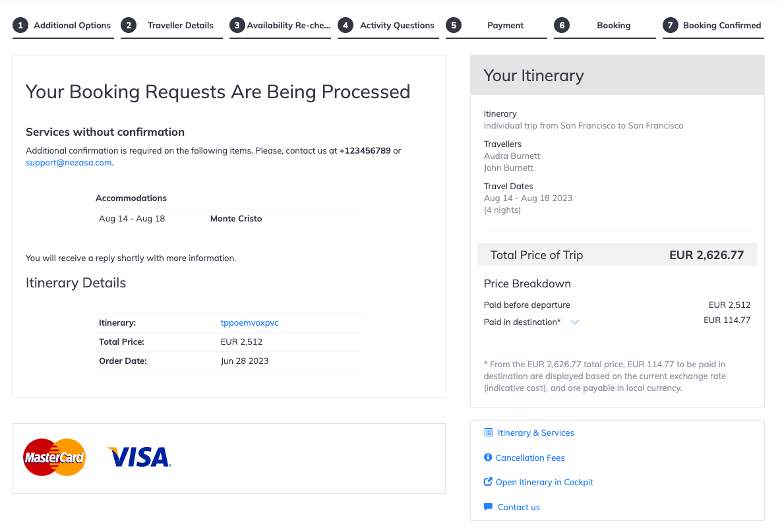Open itinerary link tppoemvoxpvc

(249, 322)
